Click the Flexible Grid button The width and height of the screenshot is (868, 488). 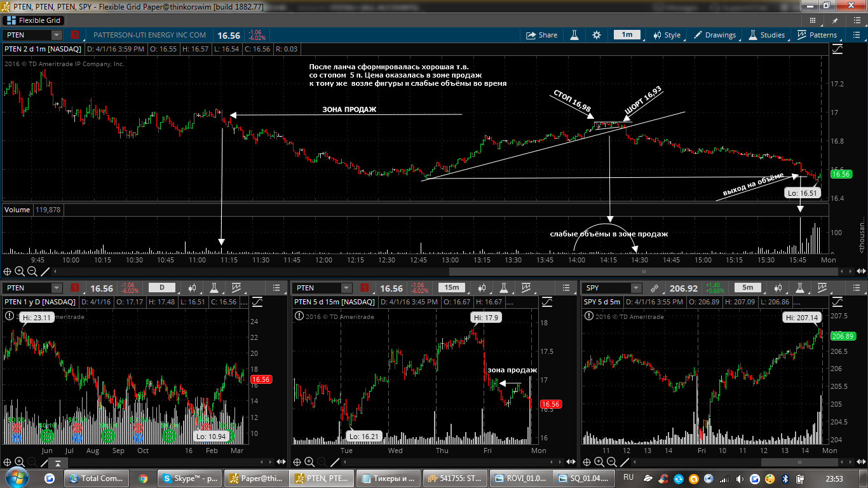33,20
